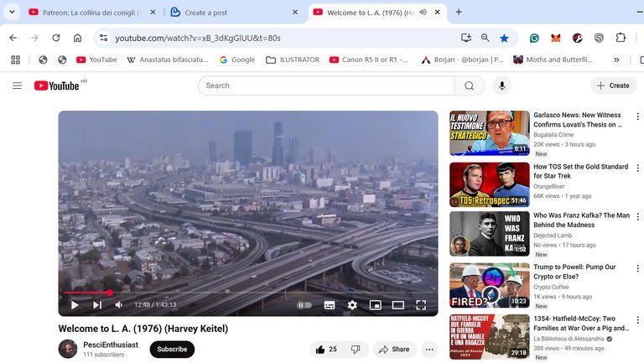Viewport: 644px width, 363px height.
Task: Like this video with thumbs up
Action: coord(327,350)
